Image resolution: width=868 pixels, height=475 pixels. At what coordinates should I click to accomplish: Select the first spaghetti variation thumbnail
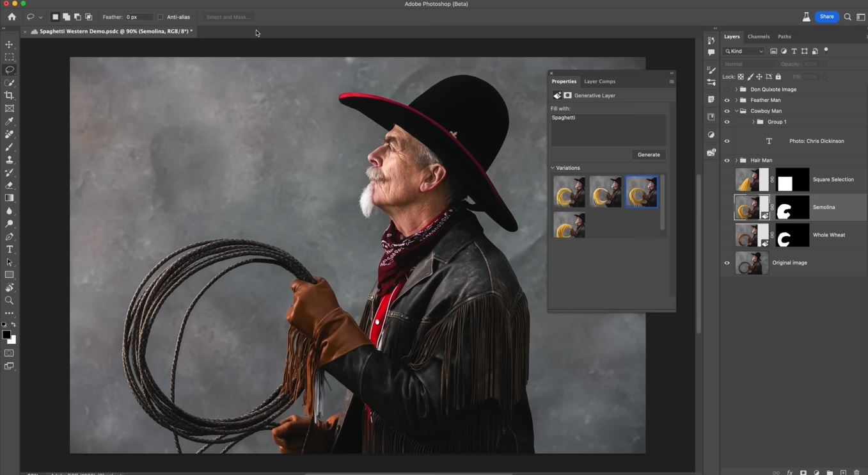(569, 192)
